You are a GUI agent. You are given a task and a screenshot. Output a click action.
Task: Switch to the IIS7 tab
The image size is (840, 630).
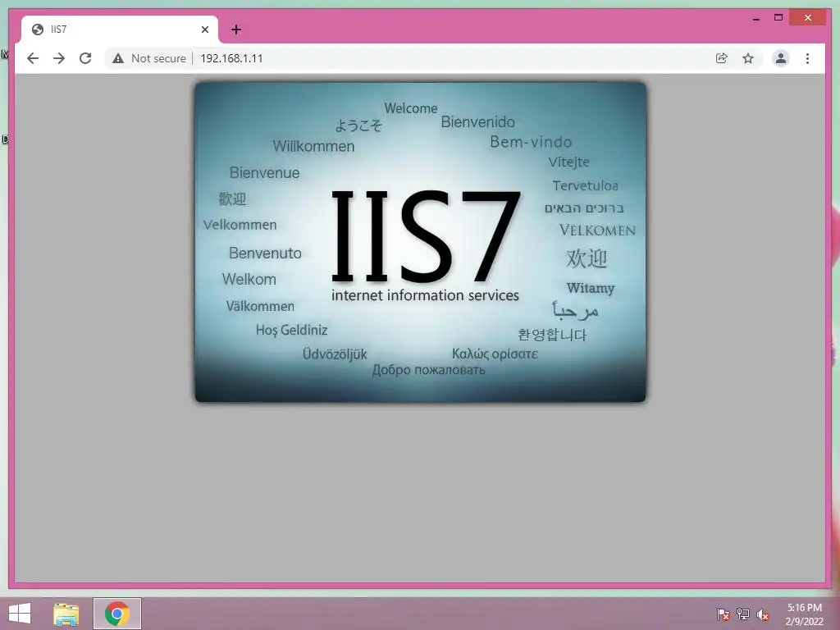[120, 30]
